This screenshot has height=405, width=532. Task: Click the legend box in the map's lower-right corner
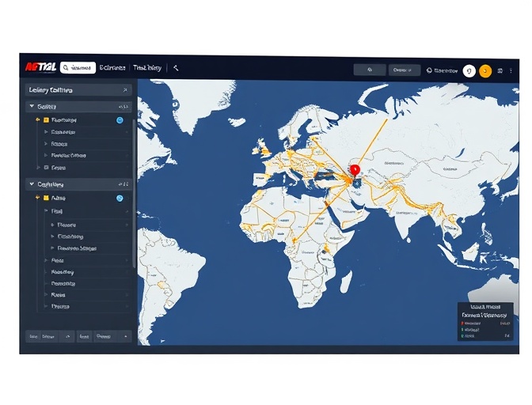pyautogui.click(x=485, y=321)
